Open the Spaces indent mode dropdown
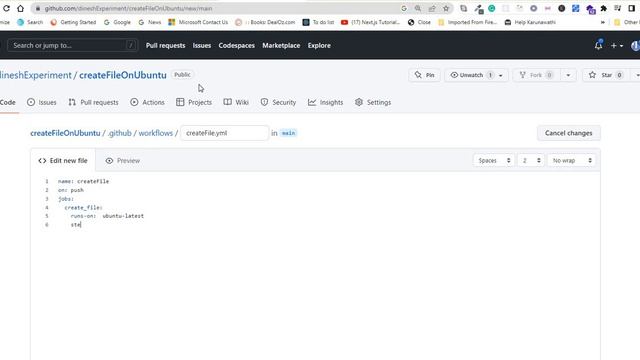The image size is (640, 360). coord(493,160)
